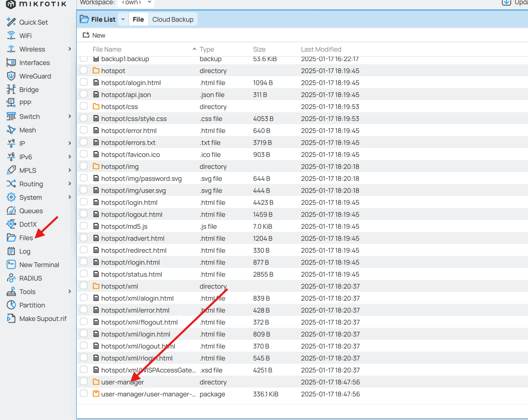The height and width of the screenshot is (420, 528).
Task: Tick checkbox for user-manager directory
Action: (83, 382)
